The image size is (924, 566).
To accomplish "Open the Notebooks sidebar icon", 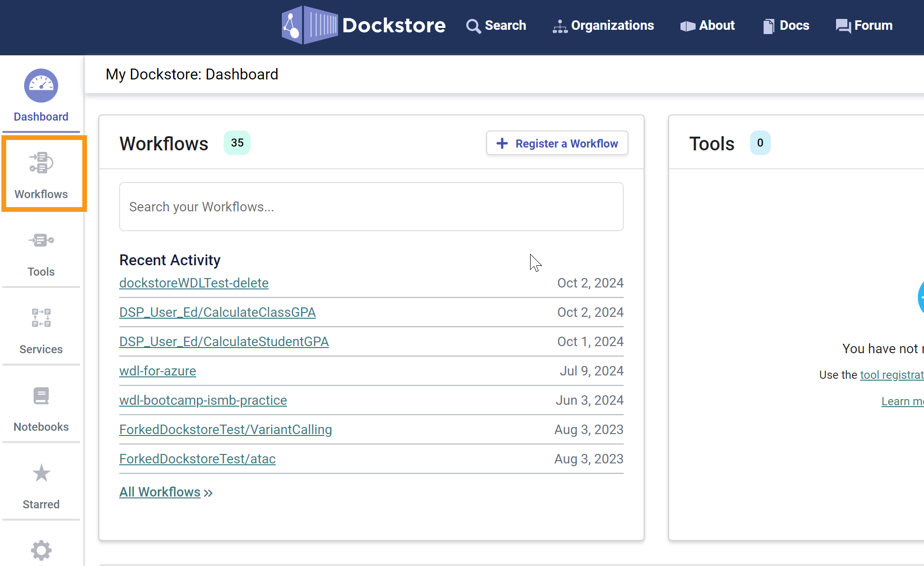I will click(41, 396).
